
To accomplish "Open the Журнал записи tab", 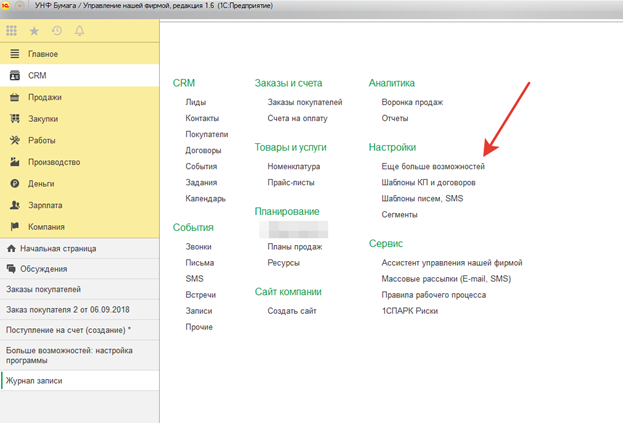I will pos(79,381).
